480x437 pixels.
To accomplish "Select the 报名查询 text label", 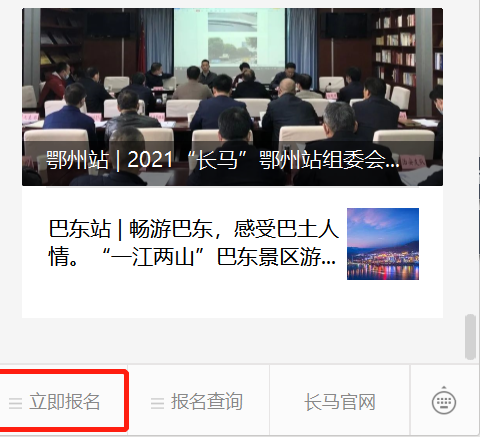I will [x=207, y=402].
